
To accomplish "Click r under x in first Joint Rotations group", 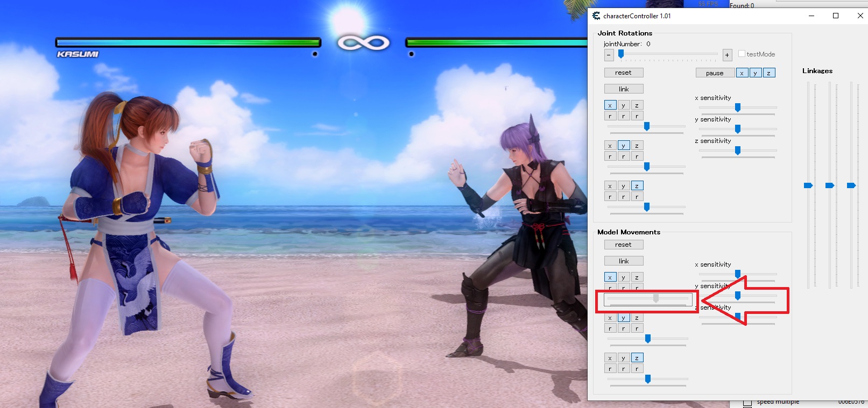I will point(610,116).
